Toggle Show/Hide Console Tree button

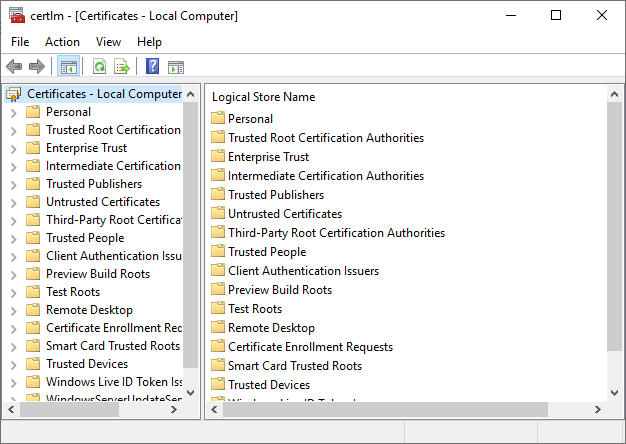(69, 67)
